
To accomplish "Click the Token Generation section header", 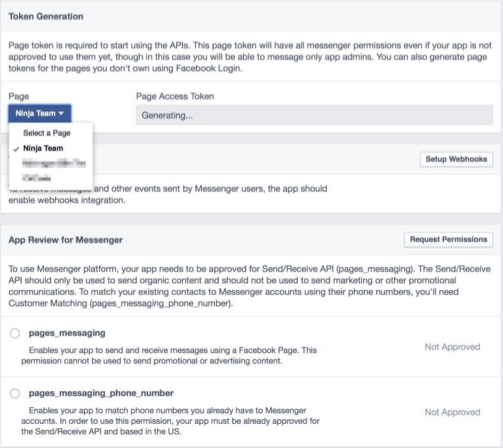I will [46, 17].
